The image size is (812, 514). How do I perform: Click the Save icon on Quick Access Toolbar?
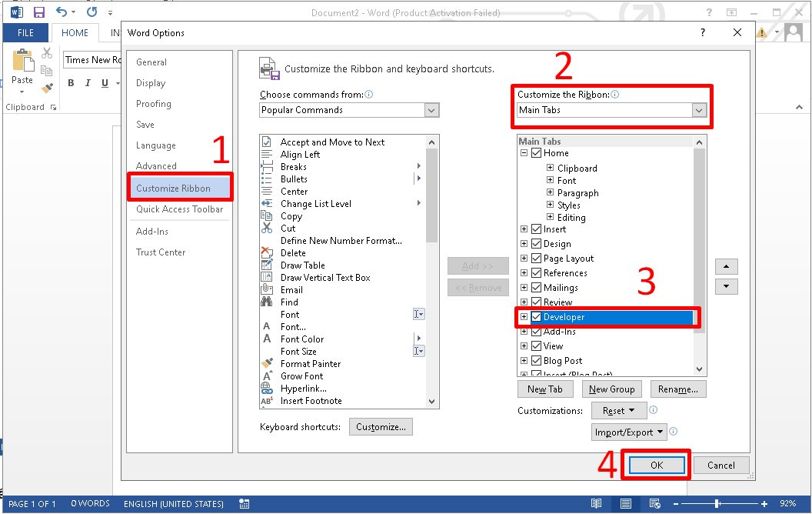[x=38, y=12]
